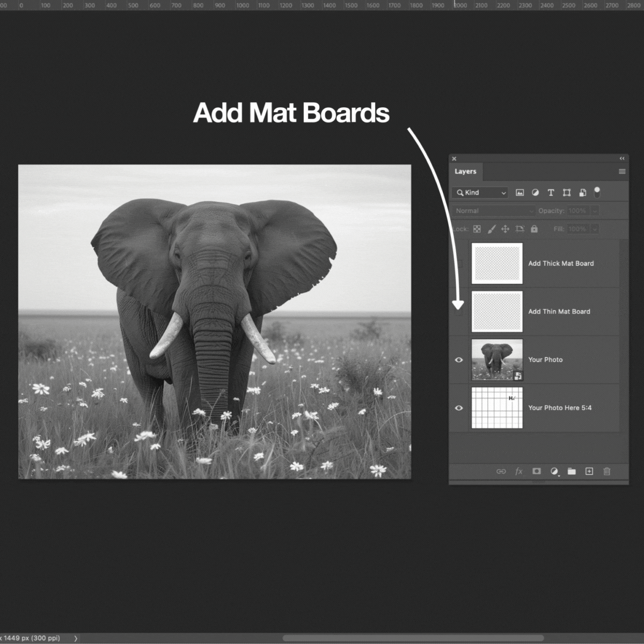
Task: Create a new group folder
Action: [572, 471]
